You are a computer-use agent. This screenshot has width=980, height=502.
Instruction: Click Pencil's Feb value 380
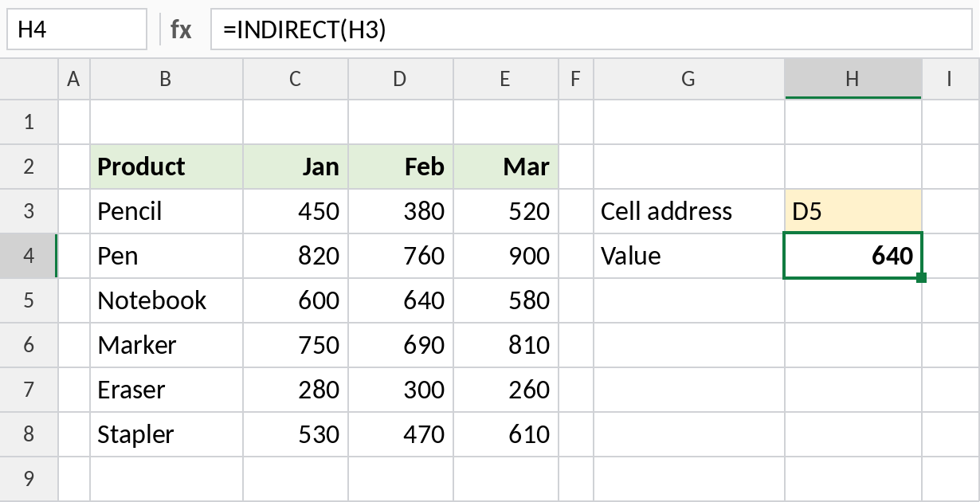tap(401, 211)
